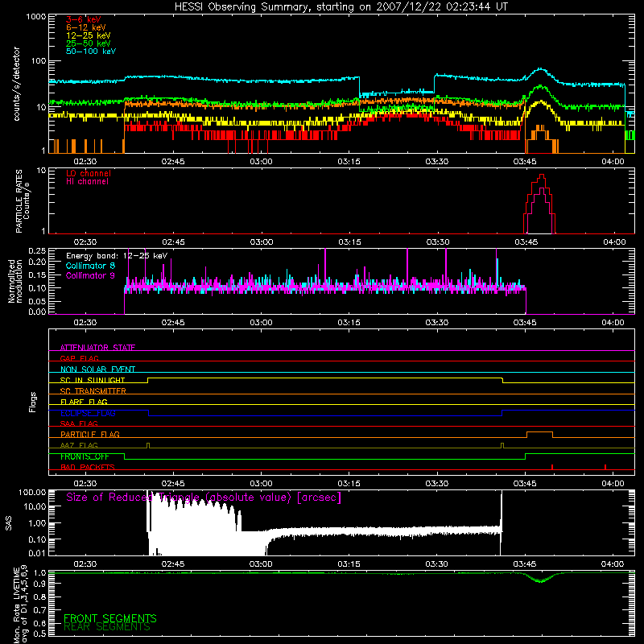Viewport: 644px width, 644px height.
Task: Click the 0.25 tick on modulation axis
Action: [37, 250]
